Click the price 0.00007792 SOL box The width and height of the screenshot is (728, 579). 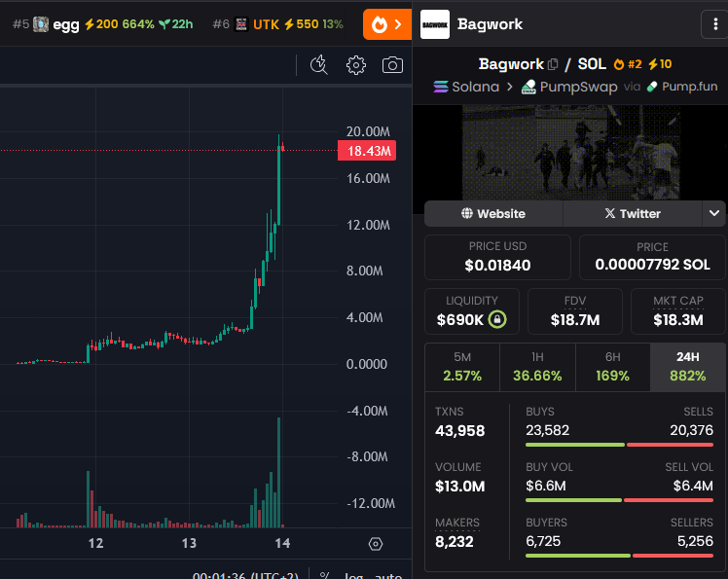coord(652,257)
